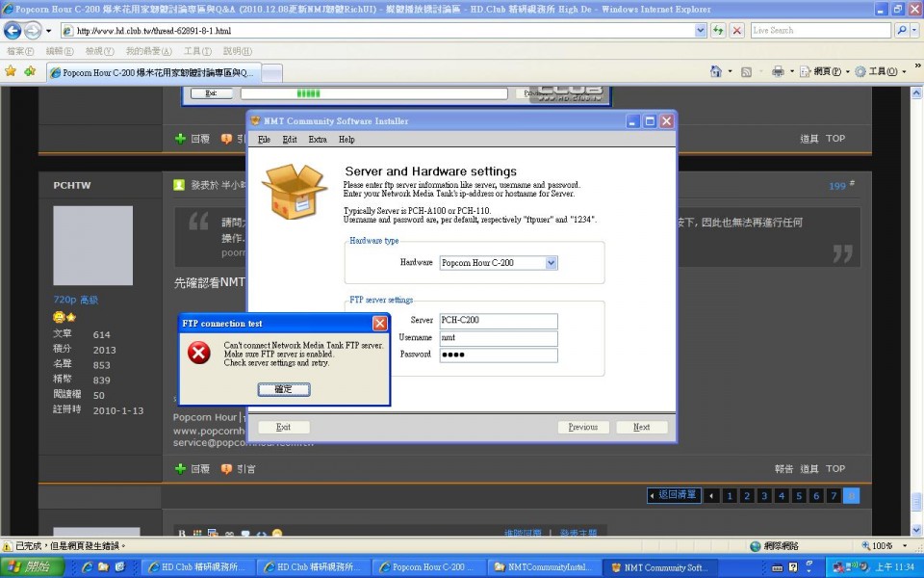Screen dimensions: 924x578
Task: Open the Page (網頁) toolbar menu
Action: point(825,71)
